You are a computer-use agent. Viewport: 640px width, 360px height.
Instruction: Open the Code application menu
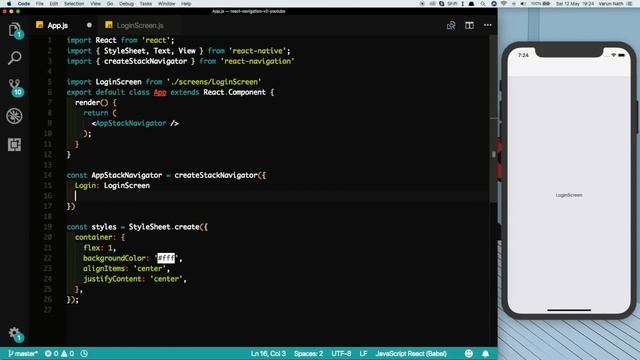(x=24, y=4)
